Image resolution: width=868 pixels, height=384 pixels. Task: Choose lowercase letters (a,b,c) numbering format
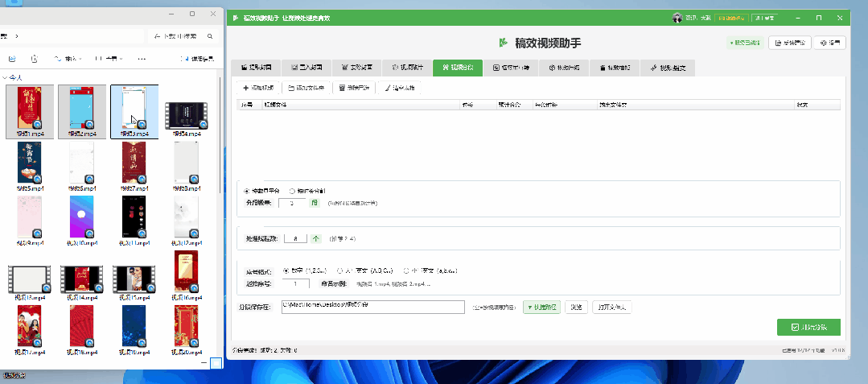(x=406, y=270)
